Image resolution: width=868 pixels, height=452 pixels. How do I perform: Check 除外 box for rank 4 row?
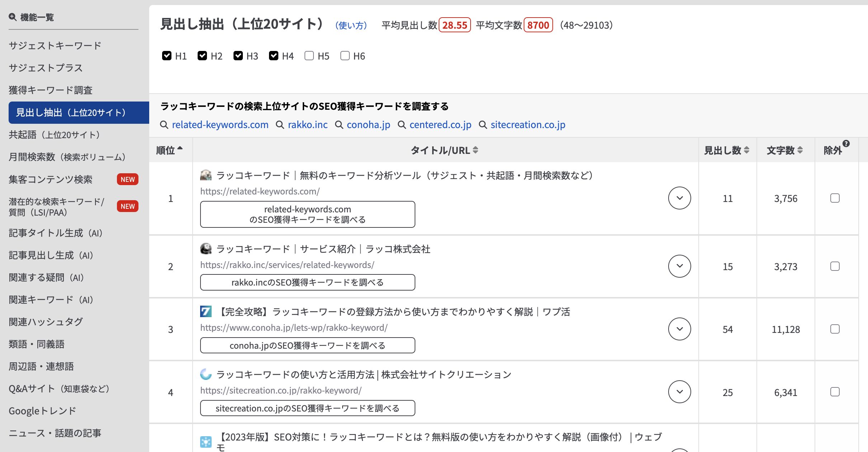point(835,392)
